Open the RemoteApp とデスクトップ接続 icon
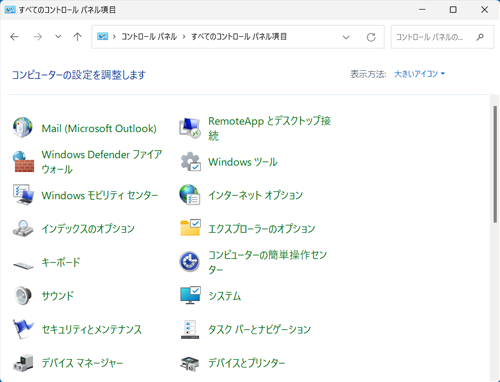This screenshot has width=500, height=382. [190, 128]
